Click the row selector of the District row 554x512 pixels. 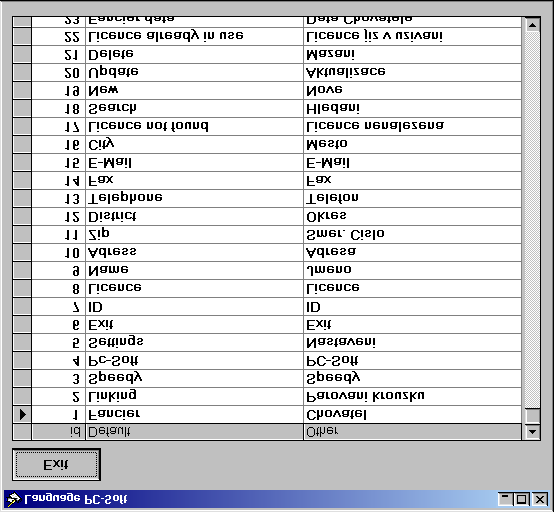[x=22, y=216]
